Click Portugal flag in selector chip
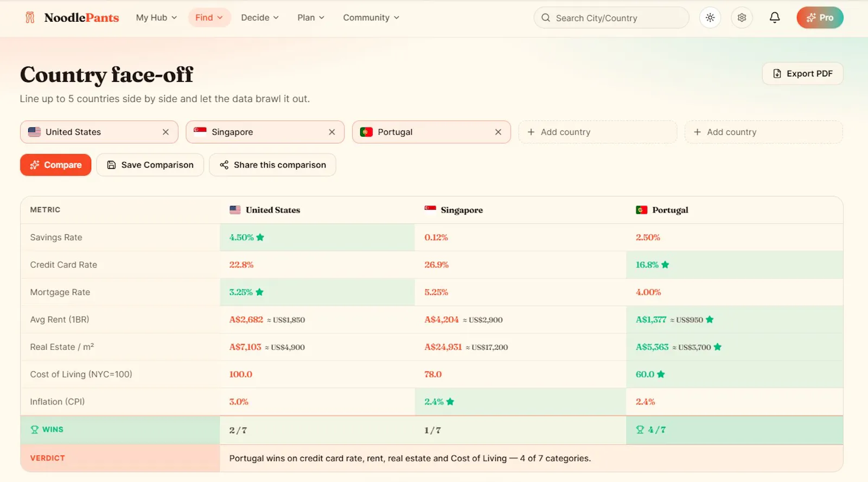 (x=366, y=132)
